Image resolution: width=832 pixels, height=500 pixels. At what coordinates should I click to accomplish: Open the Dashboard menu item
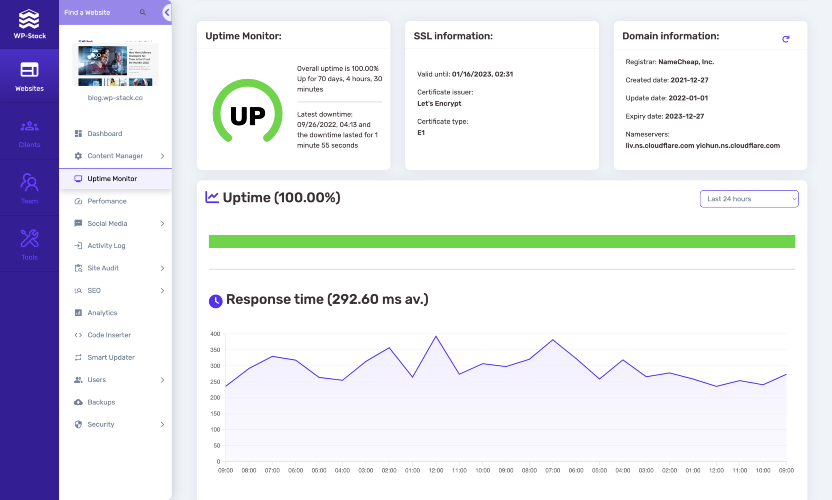point(115,134)
